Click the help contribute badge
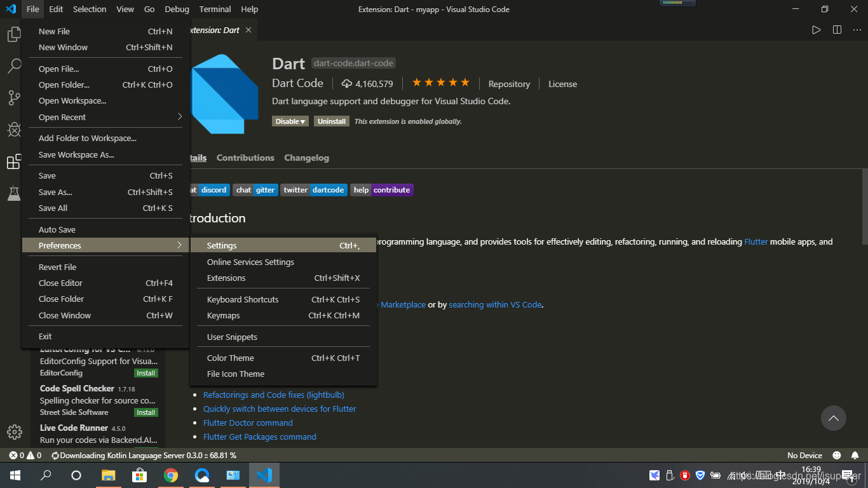The width and height of the screenshot is (868, 488). [x=382, y=190]
